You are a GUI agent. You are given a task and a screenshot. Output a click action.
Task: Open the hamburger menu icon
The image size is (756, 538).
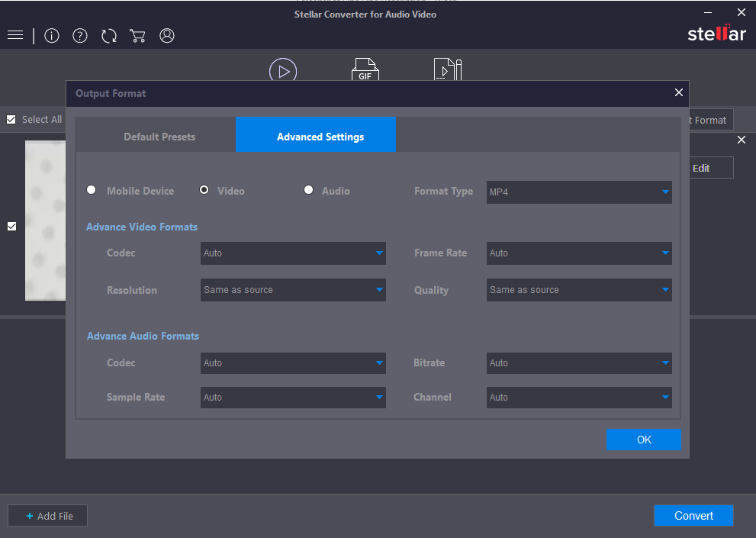tap(15, 36)
